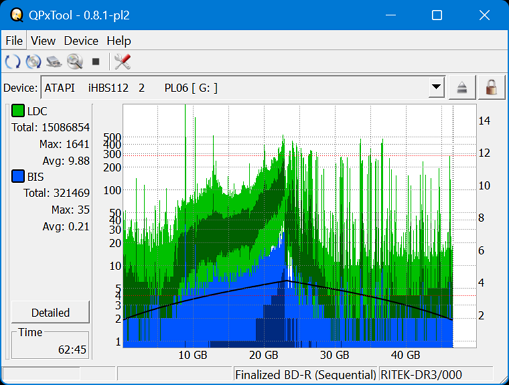Eject the disc tray
Screen dimensions: 509x385
[462, 88]
